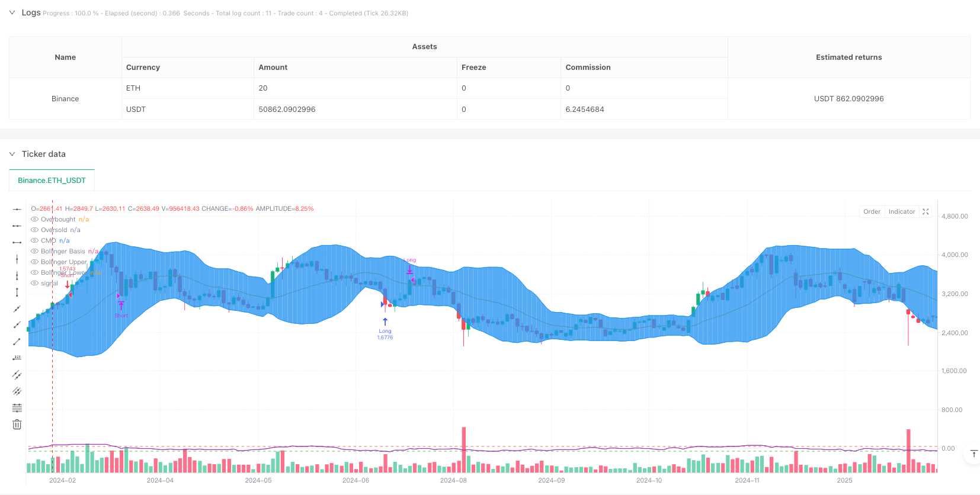Select the diagonal segment line tool
980x495 pixels.
click(17, 342)
